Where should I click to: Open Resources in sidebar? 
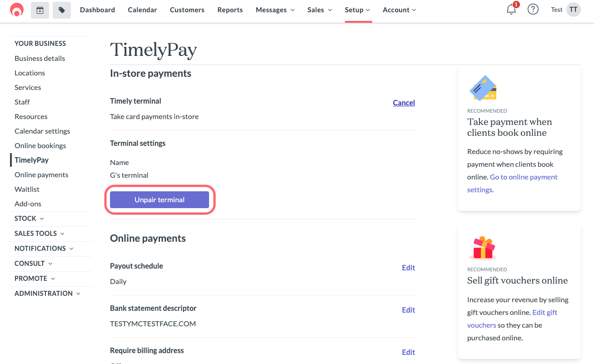[x=31, y=116]
